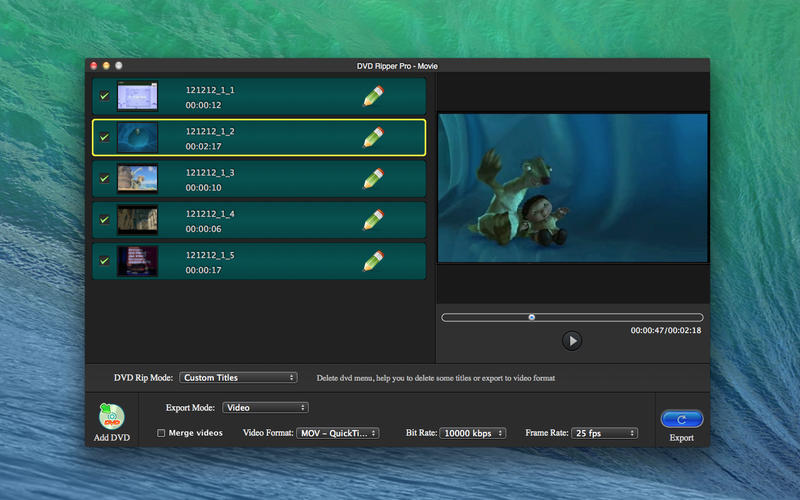Click the 121212_1_2 video thumbnail

click(x=137, y=138)
